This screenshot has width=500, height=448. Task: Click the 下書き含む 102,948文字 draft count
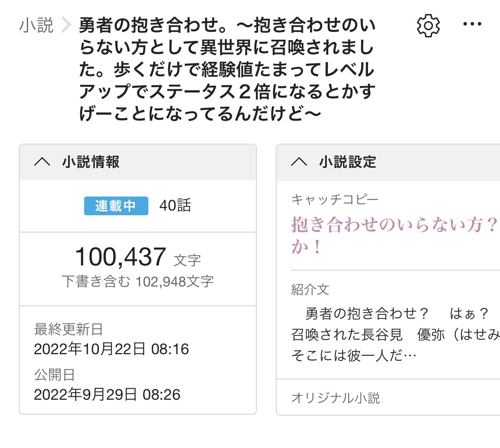(x=137, y=281)
